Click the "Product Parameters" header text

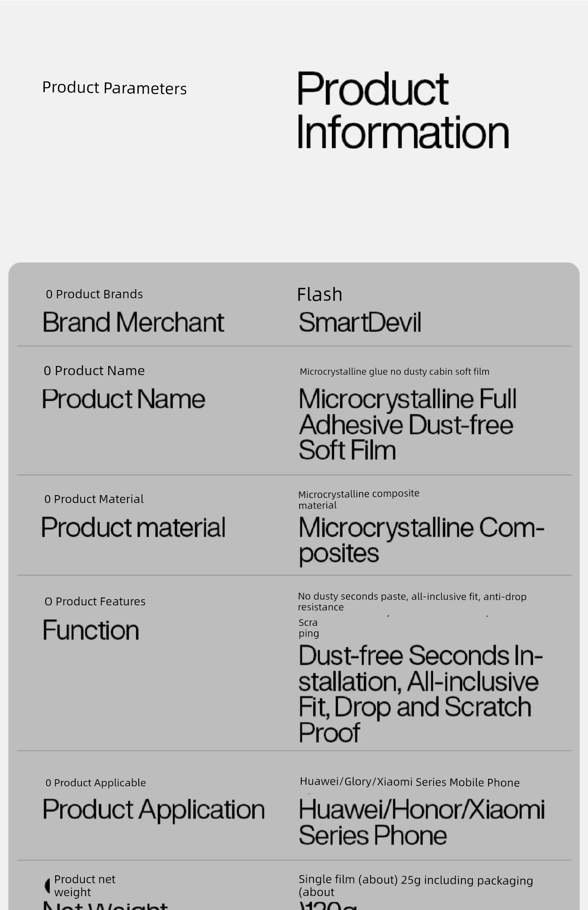(x=114, y=88)
